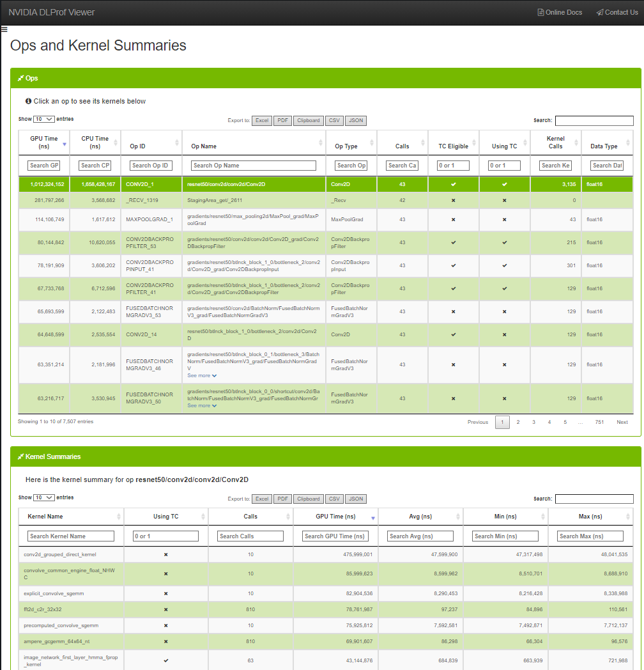Open Ops table show entries dropdown
The width and height of the screenshot is (644, 670).
point(44,119)
